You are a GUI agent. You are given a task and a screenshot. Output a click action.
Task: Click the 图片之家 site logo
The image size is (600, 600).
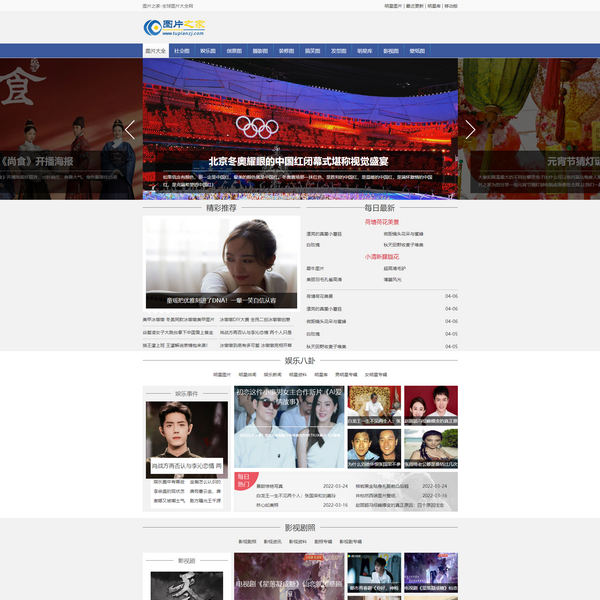coord(174,25)
